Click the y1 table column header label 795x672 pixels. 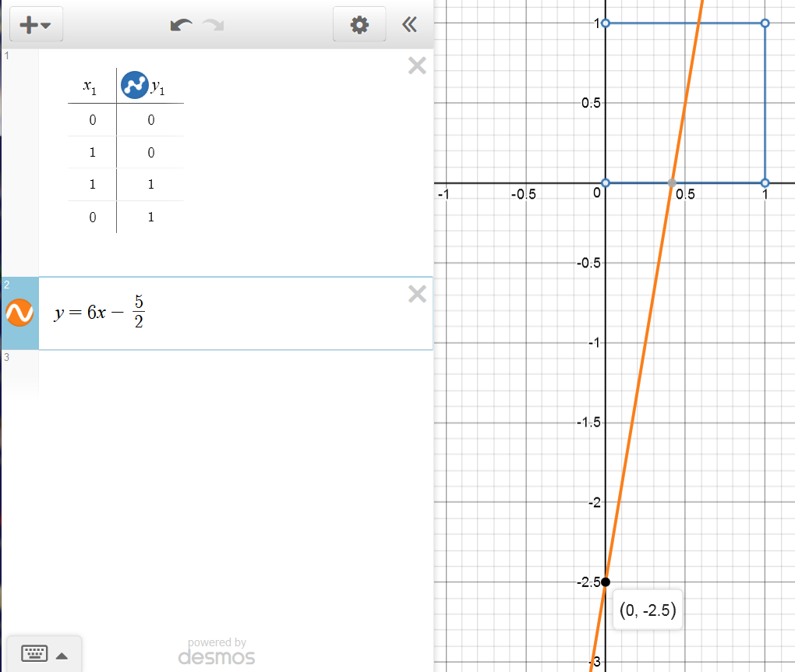point(158,88)
